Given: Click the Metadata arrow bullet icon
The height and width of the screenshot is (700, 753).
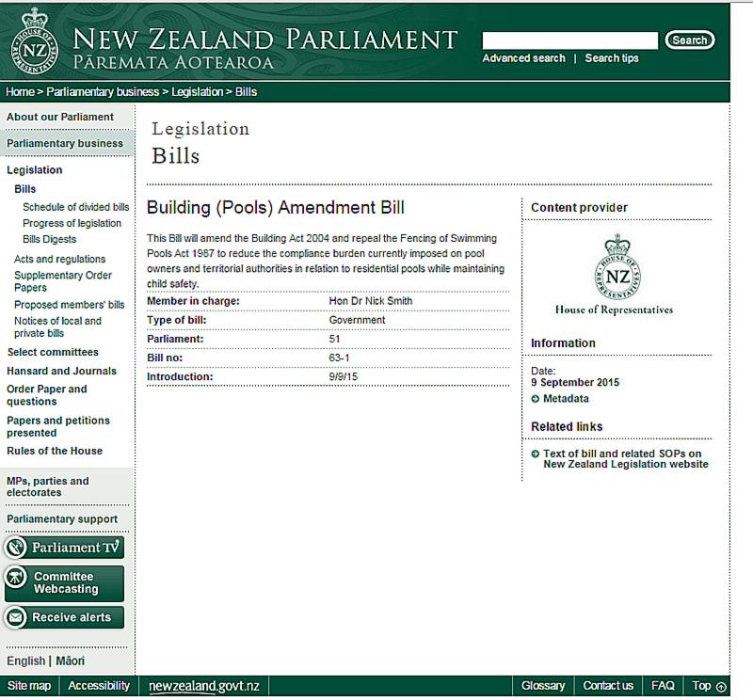Looking at the screenshot, I should (536, 399).
